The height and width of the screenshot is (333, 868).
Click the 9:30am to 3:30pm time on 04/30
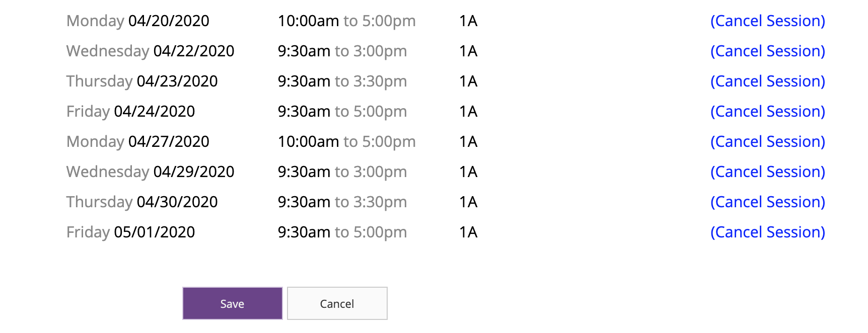coord(342,202)
